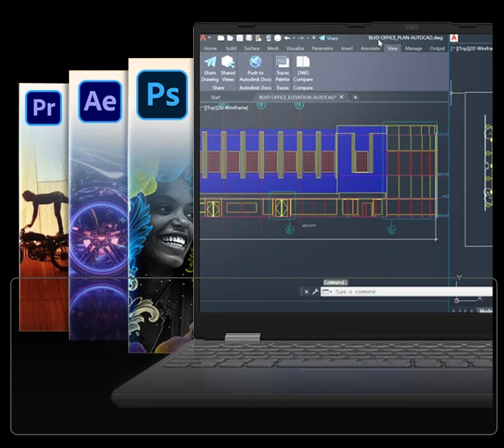Image resolution: width=504 pixels, height=448 pixels.
Task: Launch DWG Compare from the ribbon
Action: click(303, 69)
